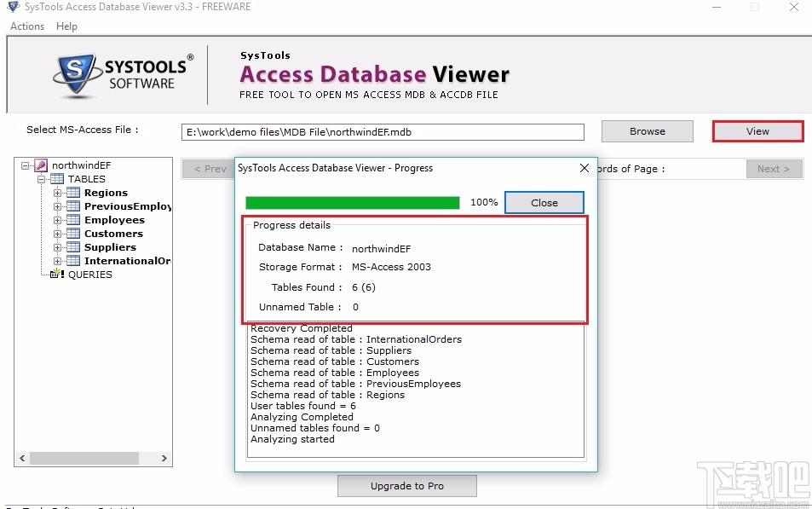Click the Database Name value 'northwindEF'
The height and width of the screenshot is (509, 812).
(x=381, y=249)
